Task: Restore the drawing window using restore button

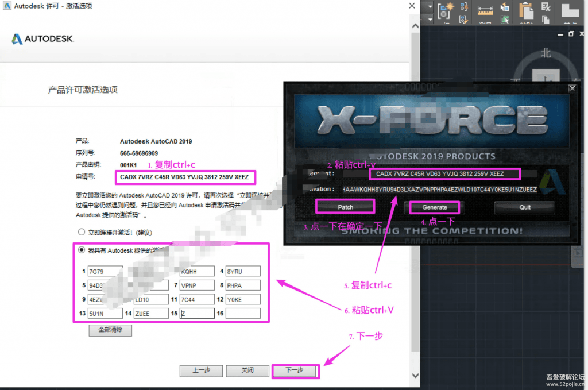Action: [x=571, y=34]
